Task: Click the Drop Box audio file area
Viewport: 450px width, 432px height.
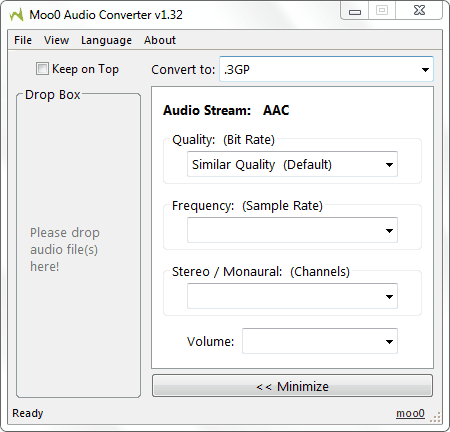Action: (x=79, y=246)
